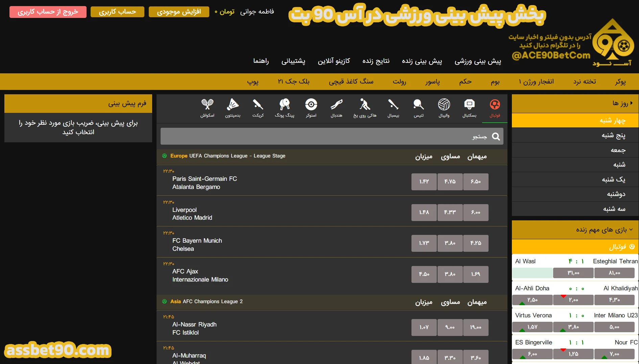Select the snooker sport icon
The width and height of the screenshot is (639, 364).
311,108
